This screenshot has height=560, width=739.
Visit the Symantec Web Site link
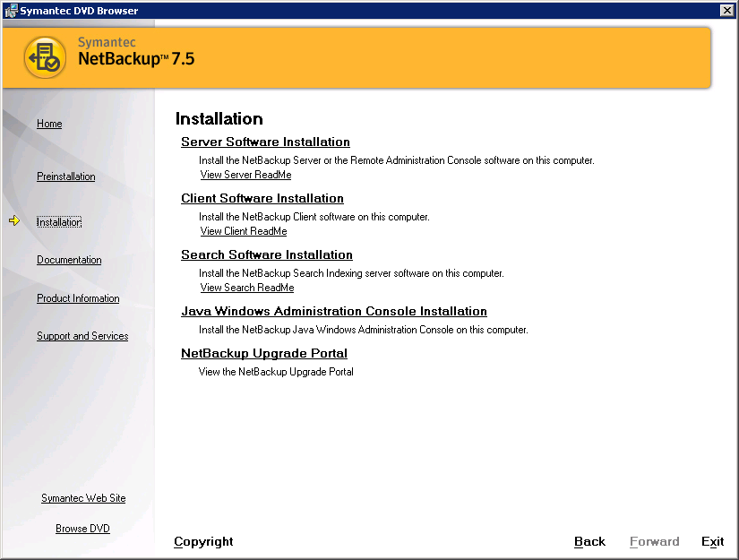[x=83, y=498]
